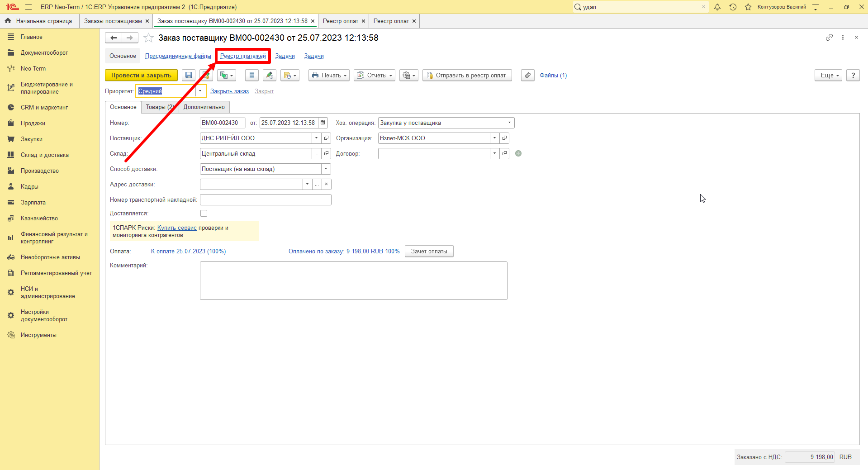Screen dimensions: 868x470
Task: Toggle the Доставляется checkbox
Action: pos(204,214)
